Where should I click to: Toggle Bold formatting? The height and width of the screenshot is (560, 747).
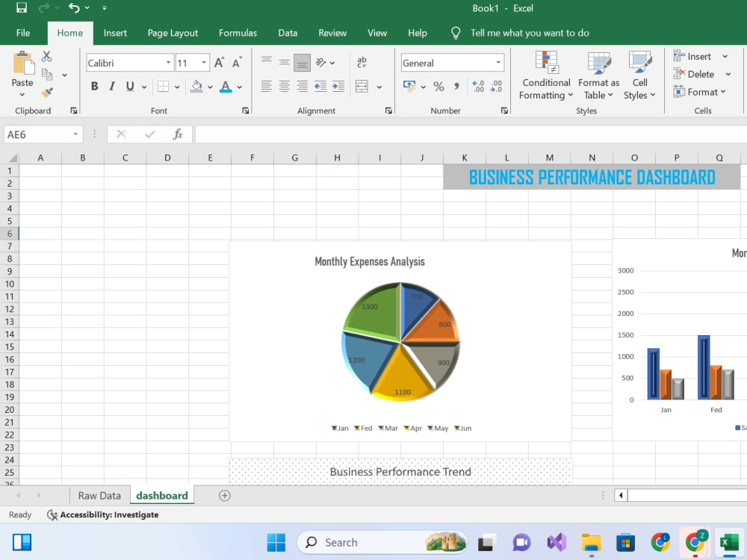click(x=94, y=87)
